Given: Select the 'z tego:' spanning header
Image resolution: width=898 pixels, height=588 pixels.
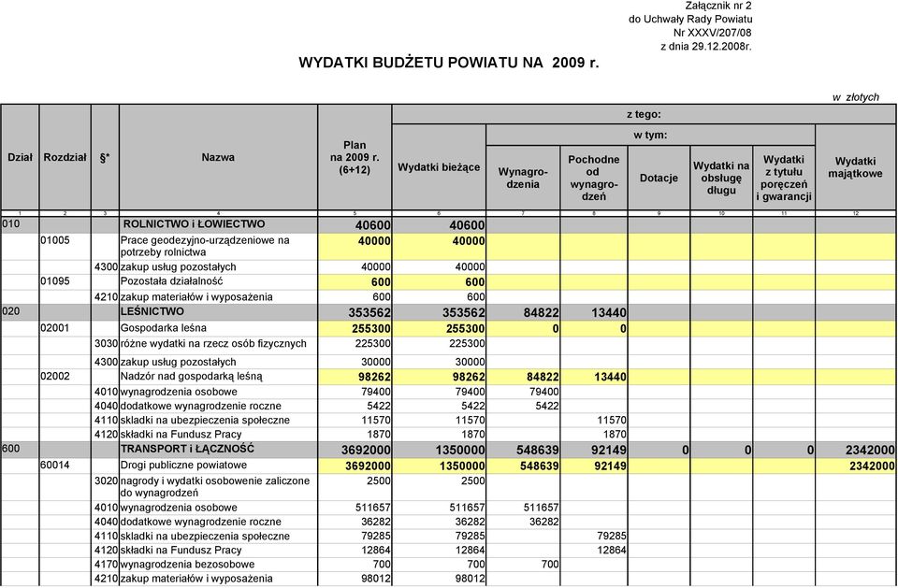Looking at the screenshot, I should click(644, 114).
